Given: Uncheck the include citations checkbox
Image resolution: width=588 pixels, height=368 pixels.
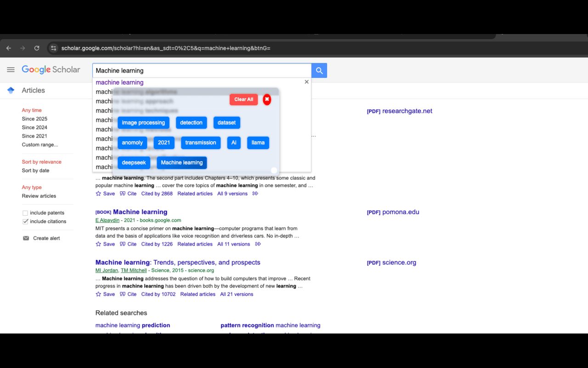Looking at the screenshot, I should pos(25,222).
